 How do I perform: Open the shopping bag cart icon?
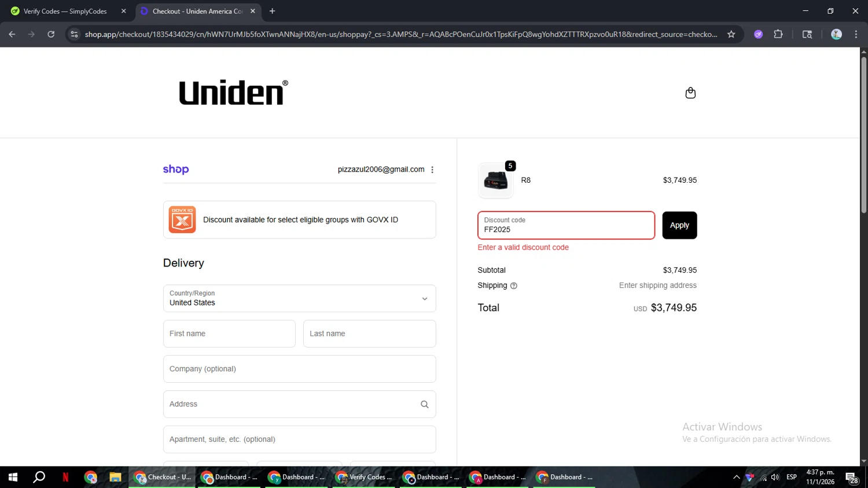click(x=690, y=93)
